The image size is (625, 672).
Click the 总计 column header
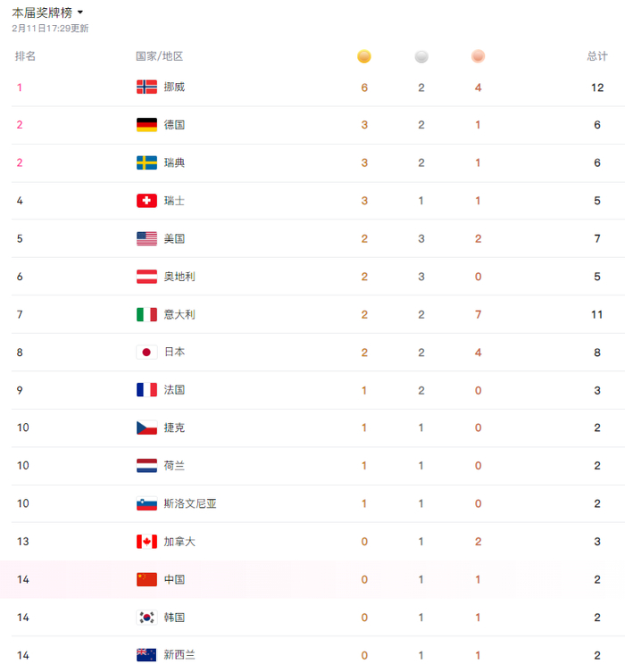coord(597,56)
